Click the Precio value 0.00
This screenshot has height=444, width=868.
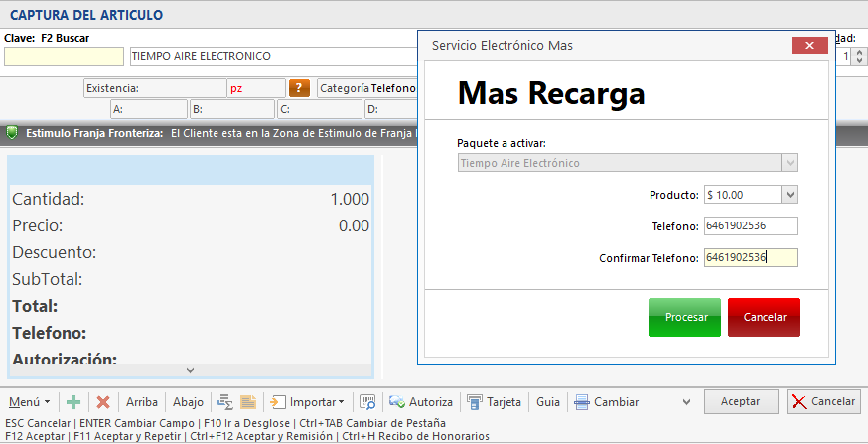point(354,225)
